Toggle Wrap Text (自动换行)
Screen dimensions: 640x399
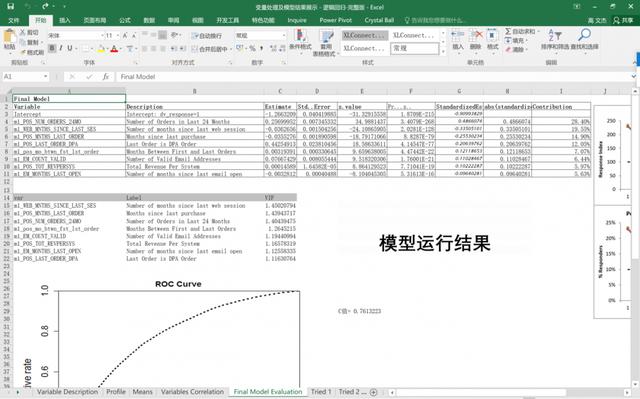pos(207,36)
